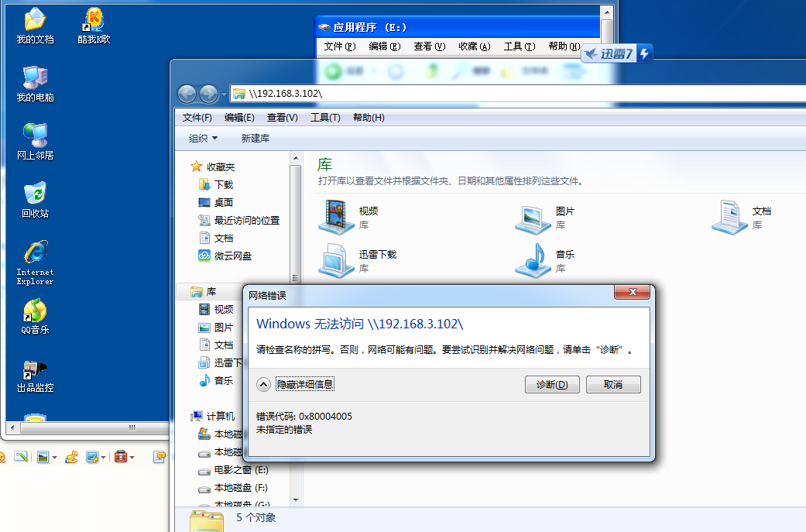Click the send picture icon in chat toolbar
The width and height of the screenshot is (806, 532).
point(43,456)
